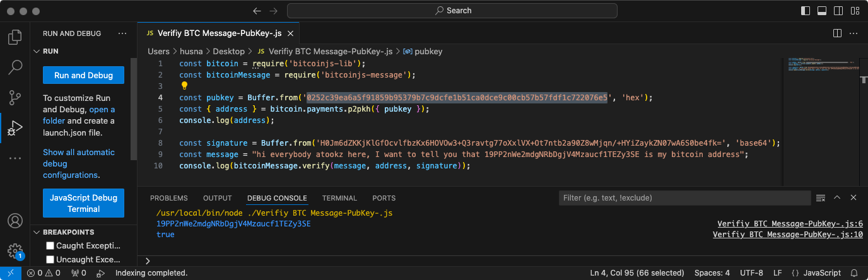This screenshot has height=280, width=868.
Task: Change end of line sequence LF
Action: point(777,273)
